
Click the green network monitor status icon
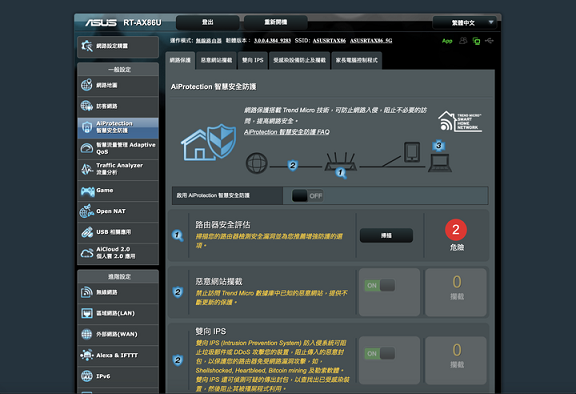point(476,41)
